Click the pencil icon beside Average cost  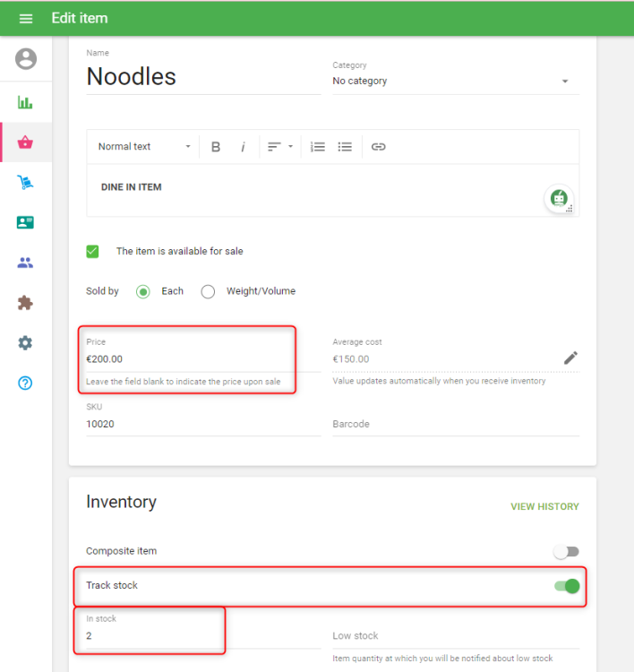pyautogui.click(x=570, y=358)
